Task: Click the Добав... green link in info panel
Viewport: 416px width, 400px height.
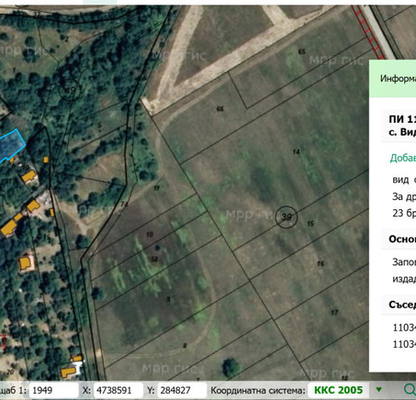Action: (x=403, y=158)
